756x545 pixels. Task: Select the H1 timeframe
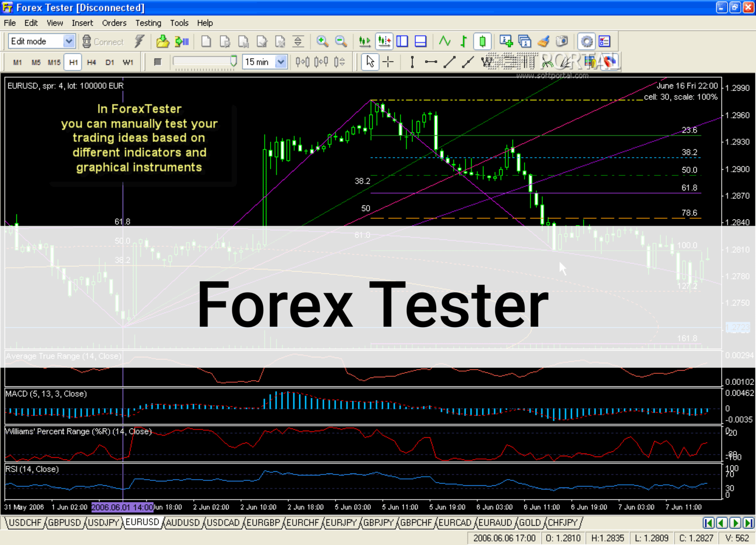click(x=73, y=62)
